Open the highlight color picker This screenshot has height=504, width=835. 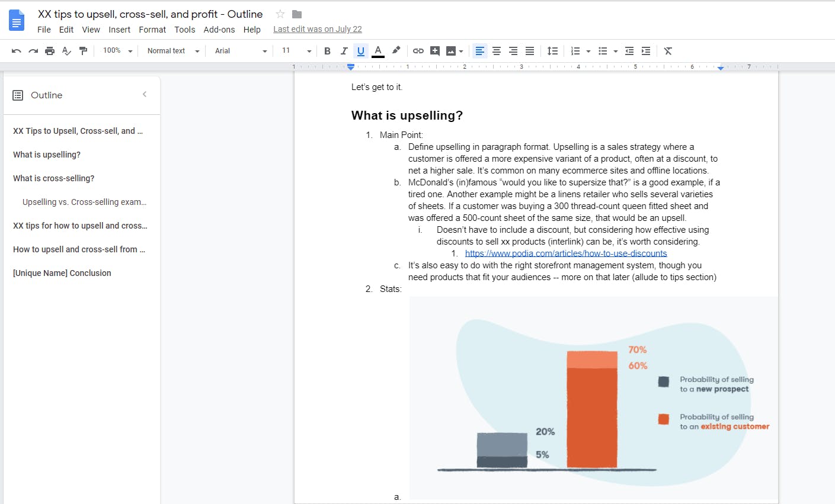coord(396,51)
